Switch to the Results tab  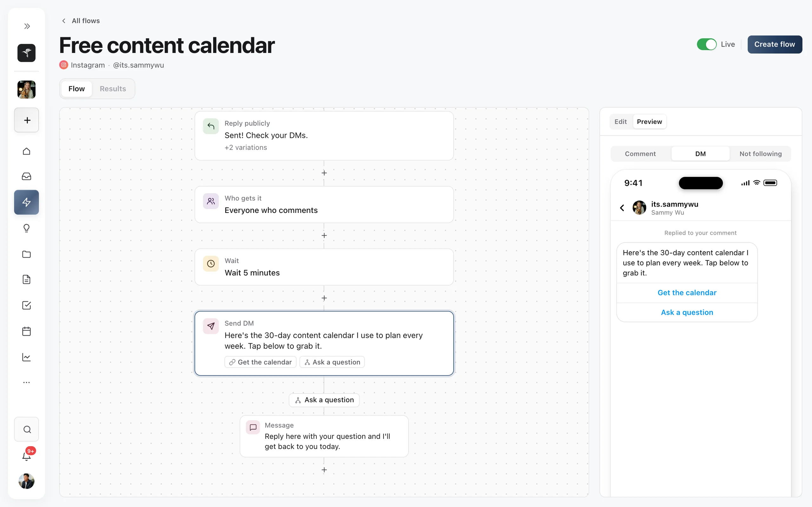tap(113, 88)
